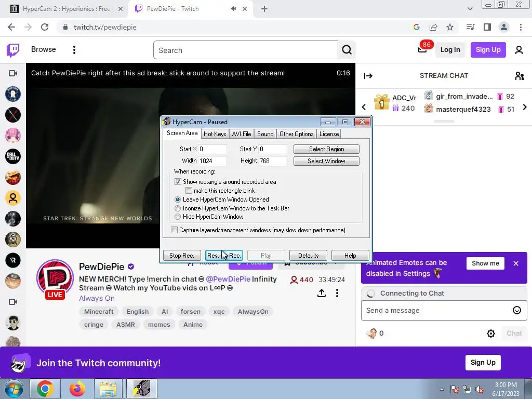The height and width of the screenshot is (399, 532).
Task: Click Stop Rec. button
Action: [x=181, y=256]
